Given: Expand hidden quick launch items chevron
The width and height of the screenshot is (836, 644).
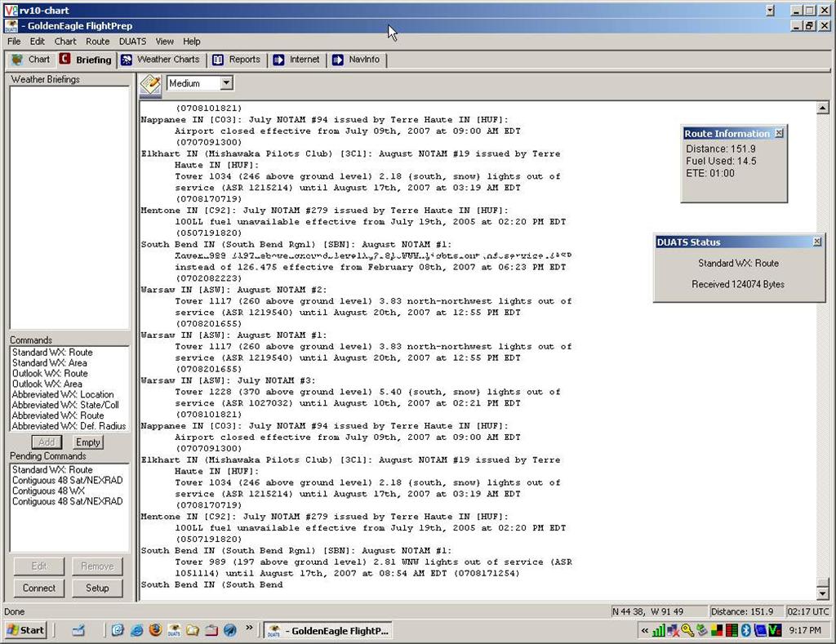Looking at the screenshot, I should pos(249,628).
